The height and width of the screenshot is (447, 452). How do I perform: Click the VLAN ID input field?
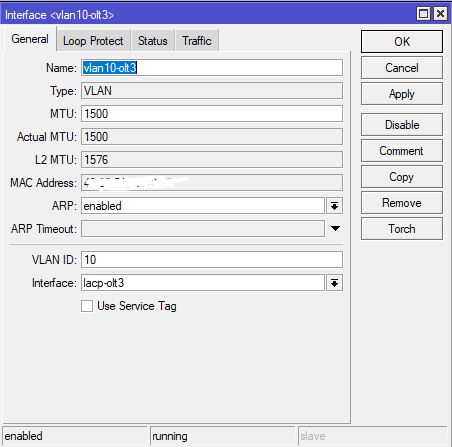pos(212,260)
